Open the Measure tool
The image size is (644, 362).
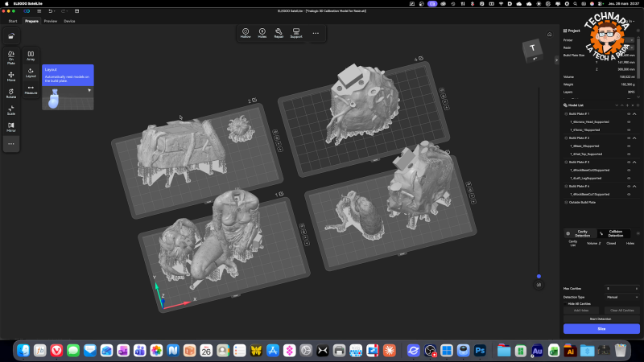pyautogui.click(x=31, y=89)
